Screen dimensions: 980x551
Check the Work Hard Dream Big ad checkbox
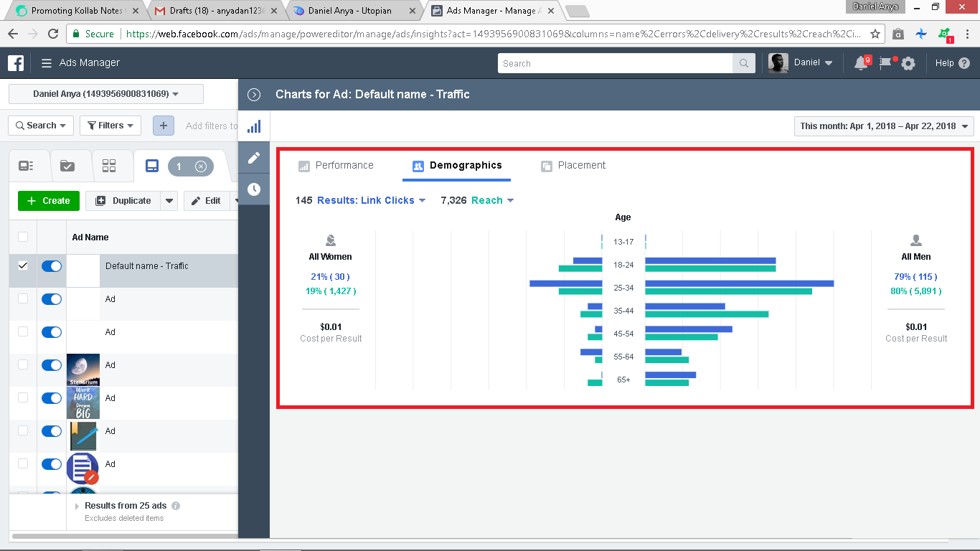pos(23,397)
